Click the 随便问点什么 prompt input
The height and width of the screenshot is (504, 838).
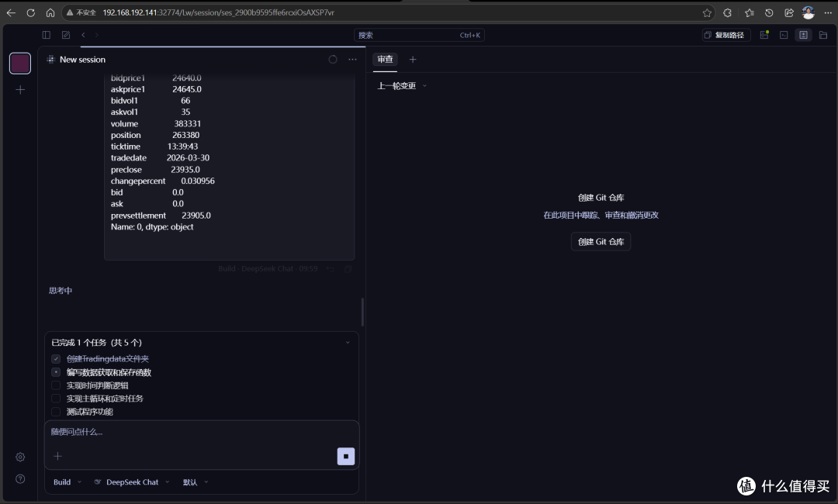click(x=202, y=432)
